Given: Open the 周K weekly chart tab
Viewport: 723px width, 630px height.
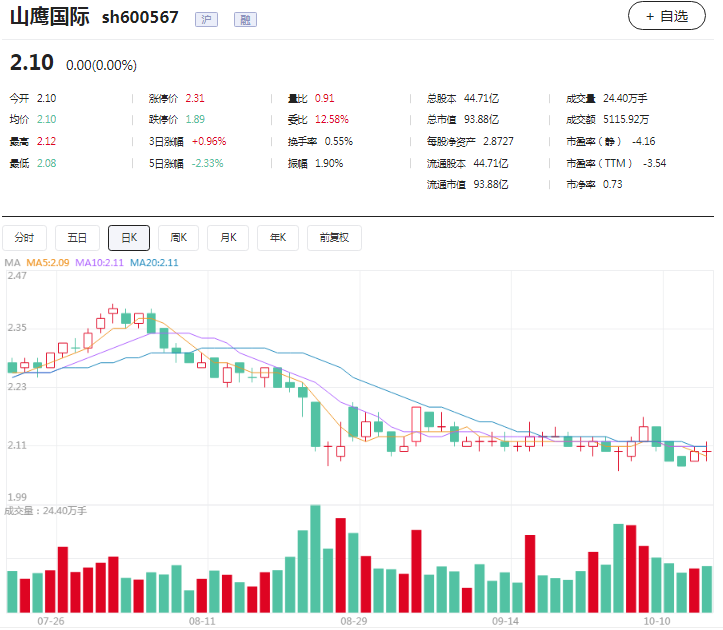Looking at the screenshot, I should 179,238.
